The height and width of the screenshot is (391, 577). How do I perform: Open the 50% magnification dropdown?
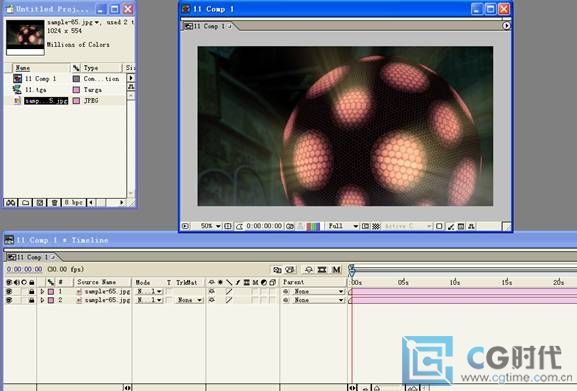point(210,226)
